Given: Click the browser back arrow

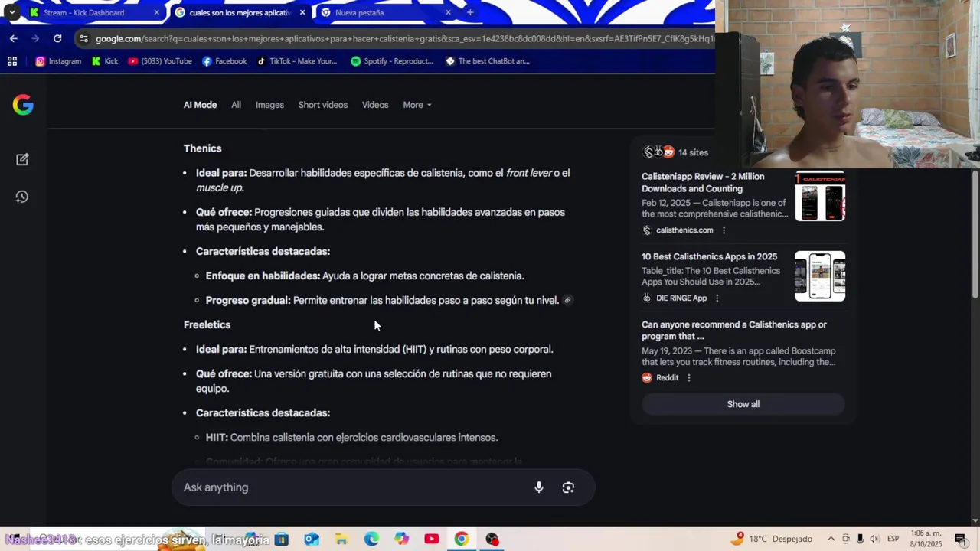Looking at the screenshot, I should pos(13,38).
